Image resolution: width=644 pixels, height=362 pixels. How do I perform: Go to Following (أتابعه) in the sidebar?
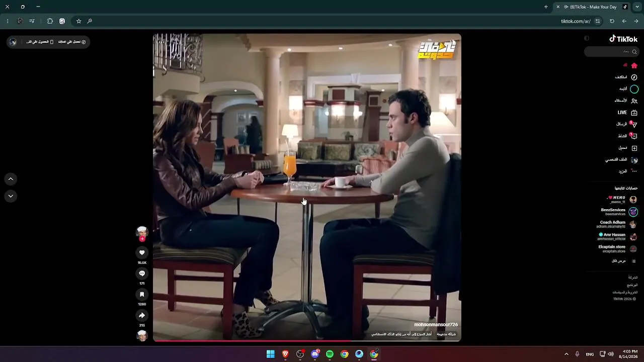coord(628,89)
